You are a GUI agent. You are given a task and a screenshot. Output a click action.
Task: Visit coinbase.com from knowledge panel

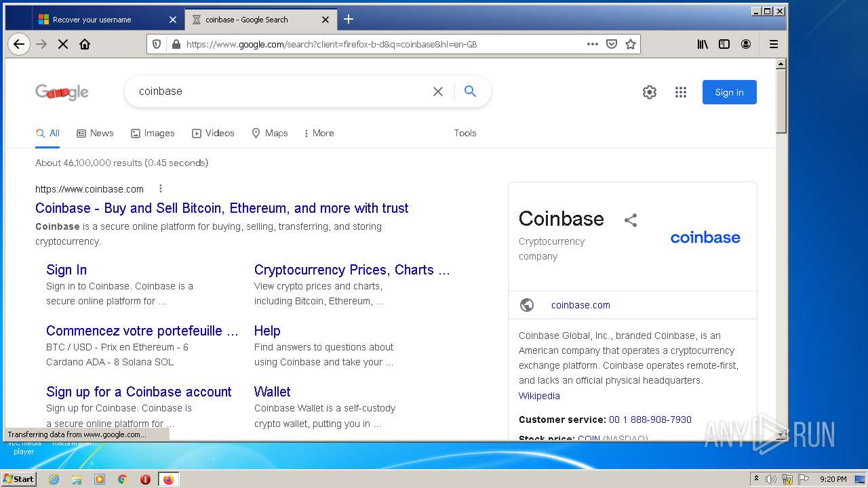(x=580, y=305)
